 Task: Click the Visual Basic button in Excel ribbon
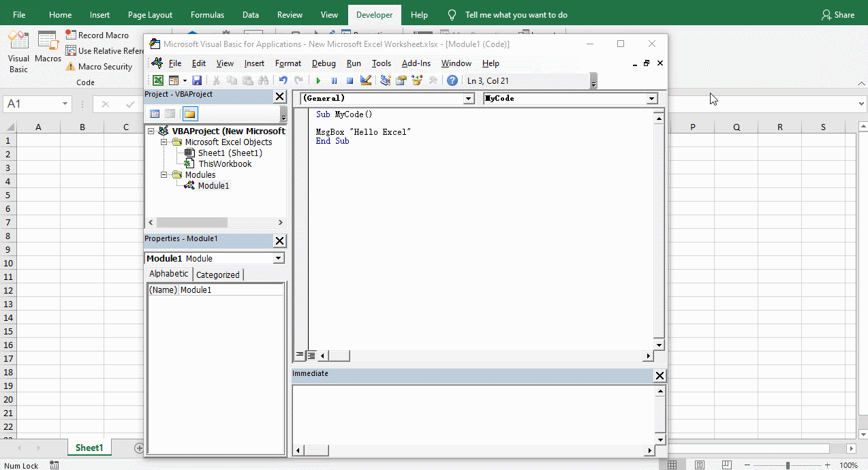tap(18, 52)
